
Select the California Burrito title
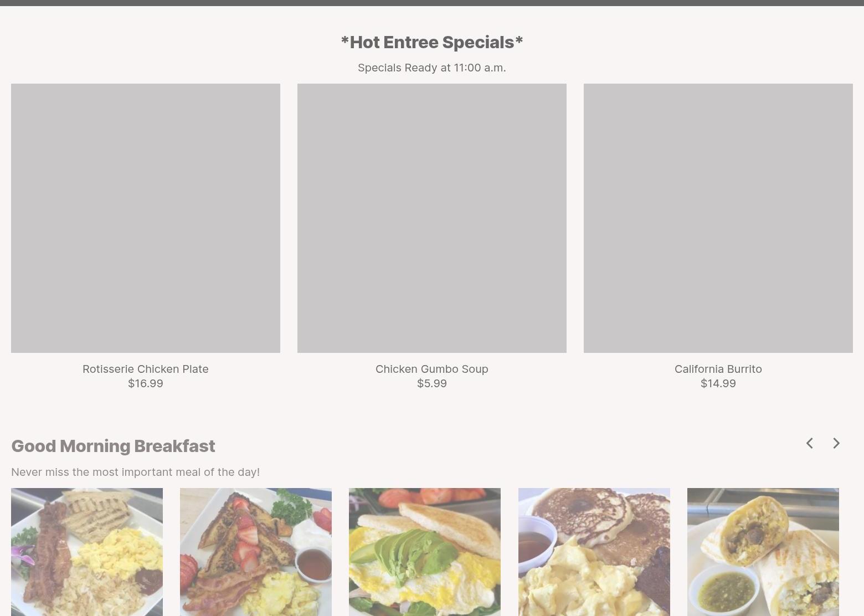[x=718, y=369]
